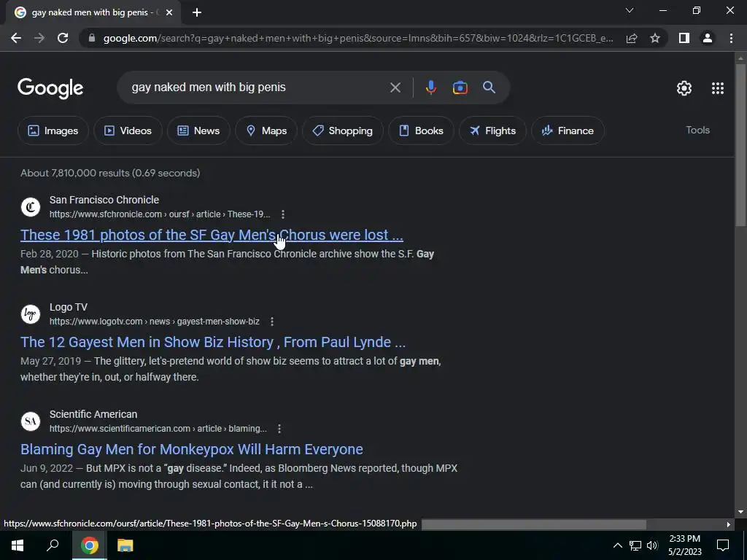
Task: Open options for San Francisco Chronicle result
Action: [x=283, y=214]
